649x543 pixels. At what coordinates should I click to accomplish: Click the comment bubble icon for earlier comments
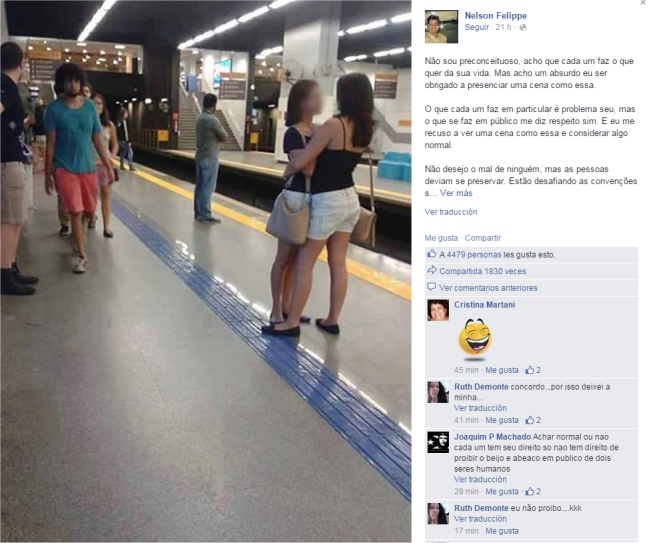(432, 287)
